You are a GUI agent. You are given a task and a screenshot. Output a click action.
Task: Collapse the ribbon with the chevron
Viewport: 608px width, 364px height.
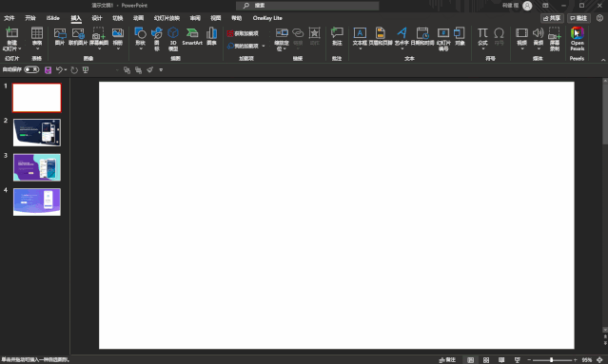coord(603,59)
